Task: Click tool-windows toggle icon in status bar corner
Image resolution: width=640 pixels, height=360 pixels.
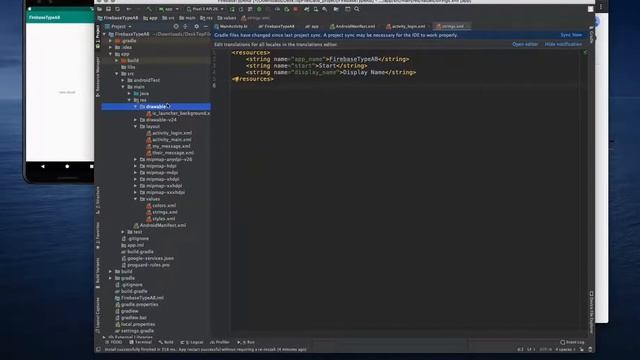Action: [98, 349]
